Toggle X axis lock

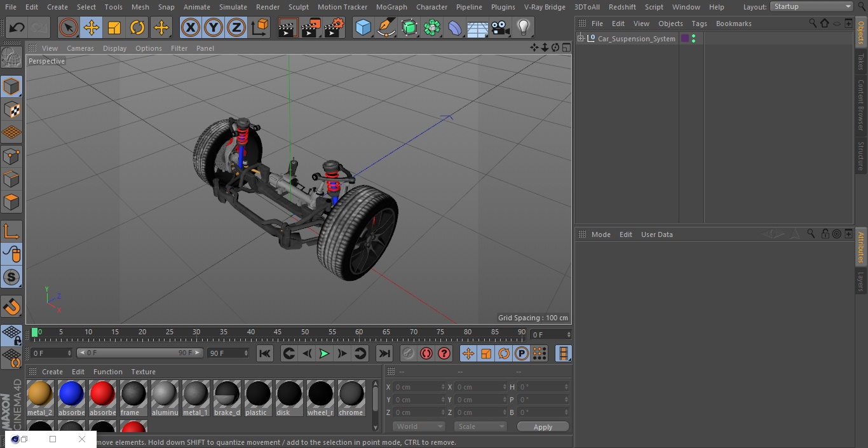pos(191,27)
